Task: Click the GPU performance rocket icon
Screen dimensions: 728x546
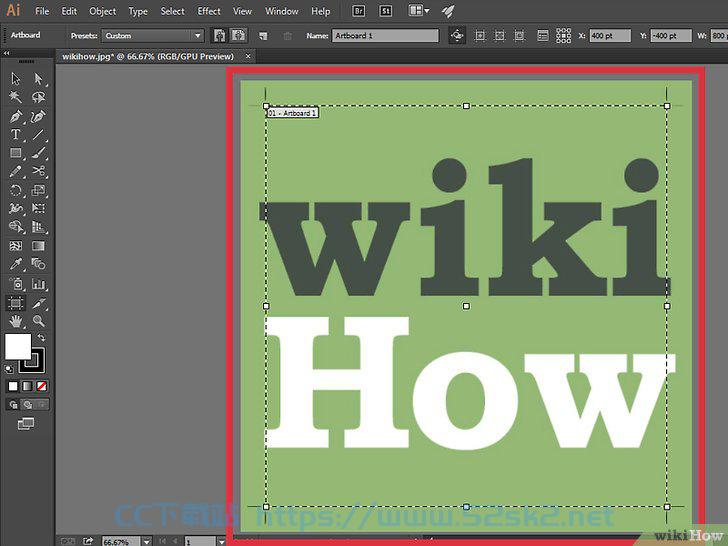Action: coord(448,11)
